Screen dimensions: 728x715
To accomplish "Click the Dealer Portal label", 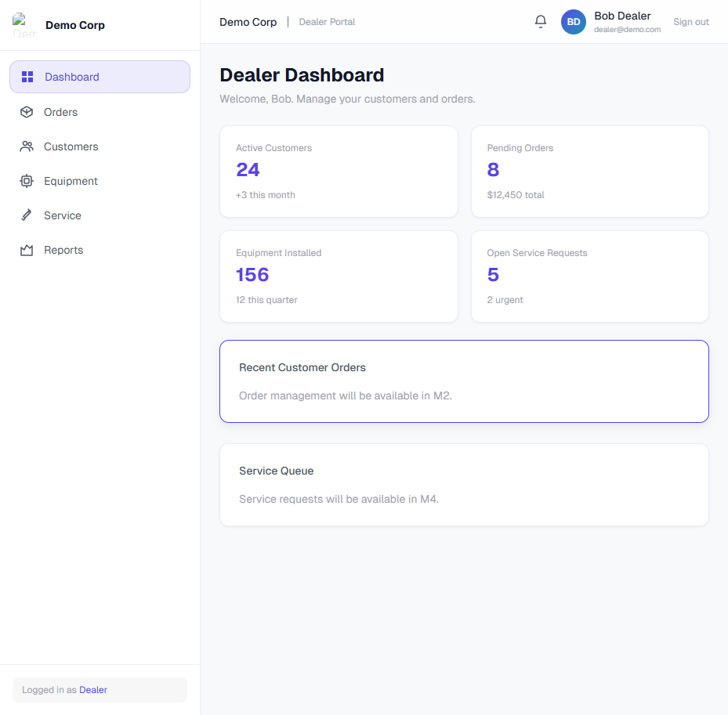I will (327, 22).
